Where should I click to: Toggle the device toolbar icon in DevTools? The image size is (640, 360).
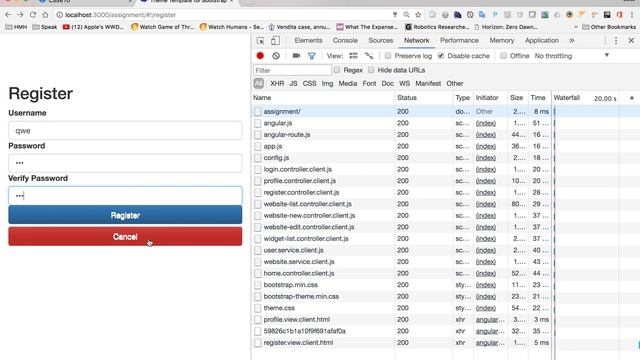[275, 40]
